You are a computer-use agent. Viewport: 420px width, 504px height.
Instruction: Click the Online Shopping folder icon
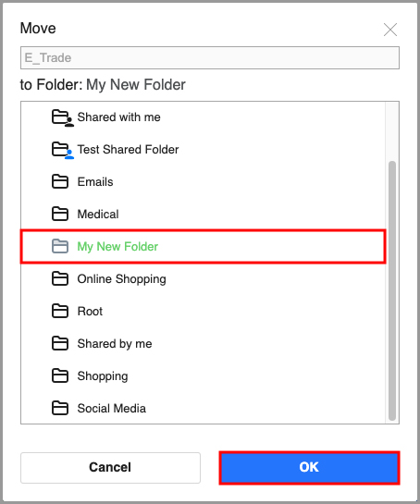coord(60,278)
